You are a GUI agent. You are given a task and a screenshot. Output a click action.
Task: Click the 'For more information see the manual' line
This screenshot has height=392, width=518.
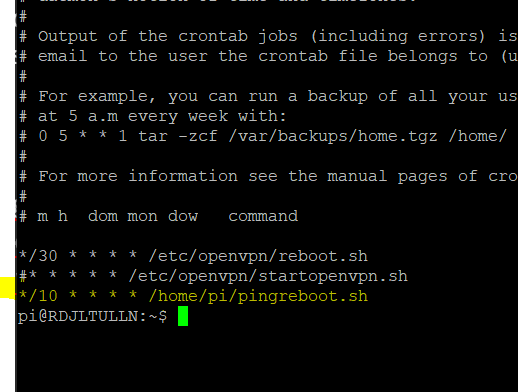[x=268, y=176]
